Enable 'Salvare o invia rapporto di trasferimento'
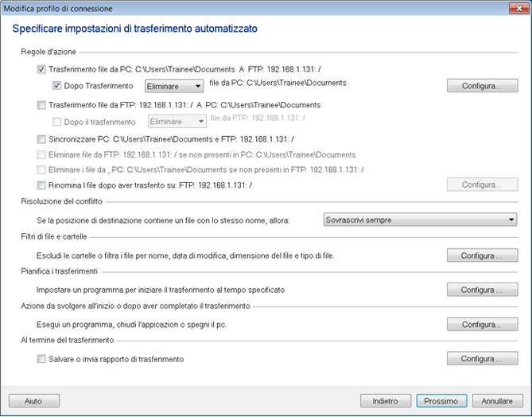The image size is (532, 417). point(41,359)
